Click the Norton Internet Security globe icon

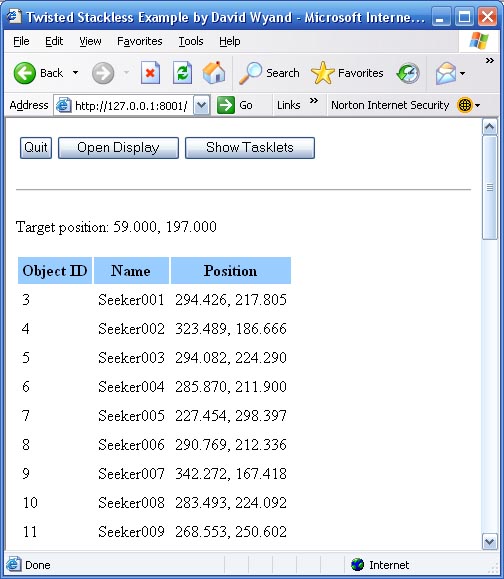464,105
